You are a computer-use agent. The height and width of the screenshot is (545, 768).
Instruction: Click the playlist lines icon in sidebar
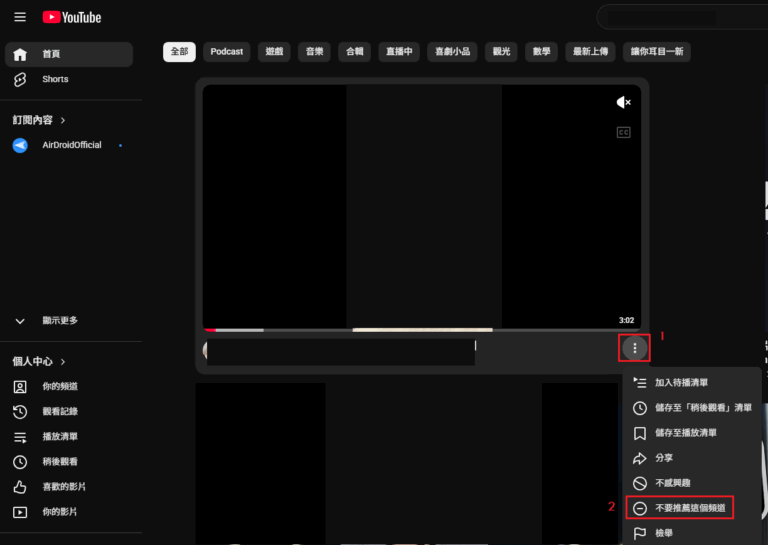click(x=20, y=437)
